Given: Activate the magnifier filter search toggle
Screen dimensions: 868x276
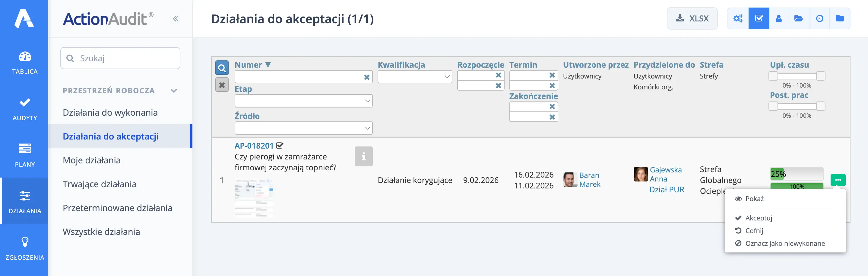Looking at the screenshot, I should [x=222, y=68].
